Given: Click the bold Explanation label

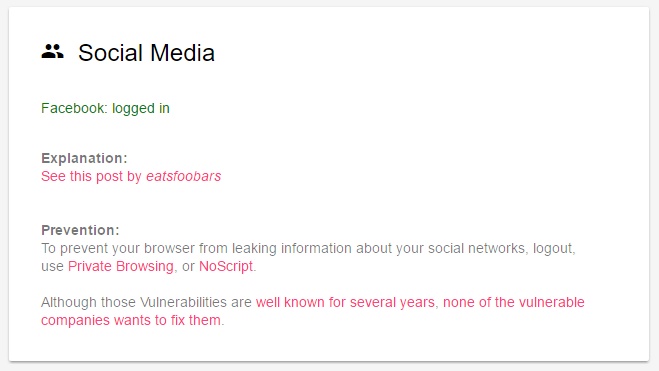Looking at the screenshot, I should 84,158.
